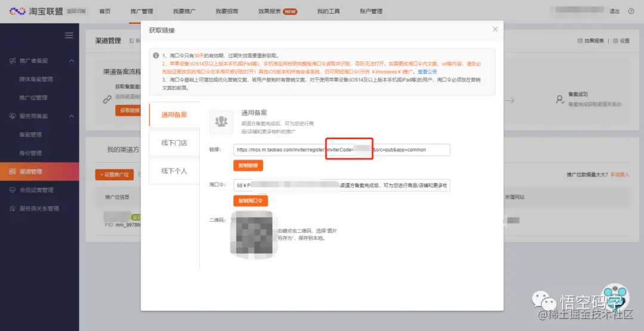The image size is (644, 331).
Task: Click the 推广位数据量太大? text
Action: tap(588, 175)
